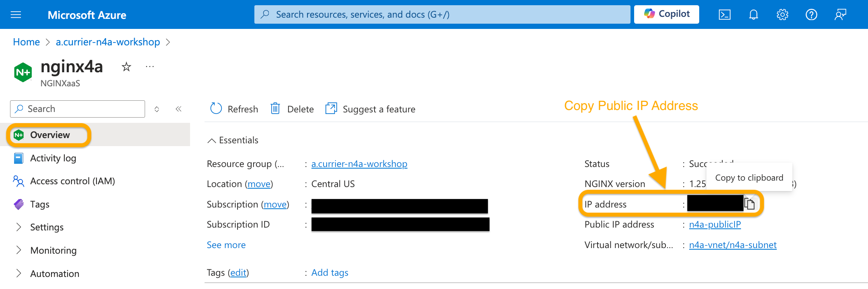Viewport: 868px width, 289px height.
Task: Go to Home breadcrumb
Action: [x=27, y=42]
